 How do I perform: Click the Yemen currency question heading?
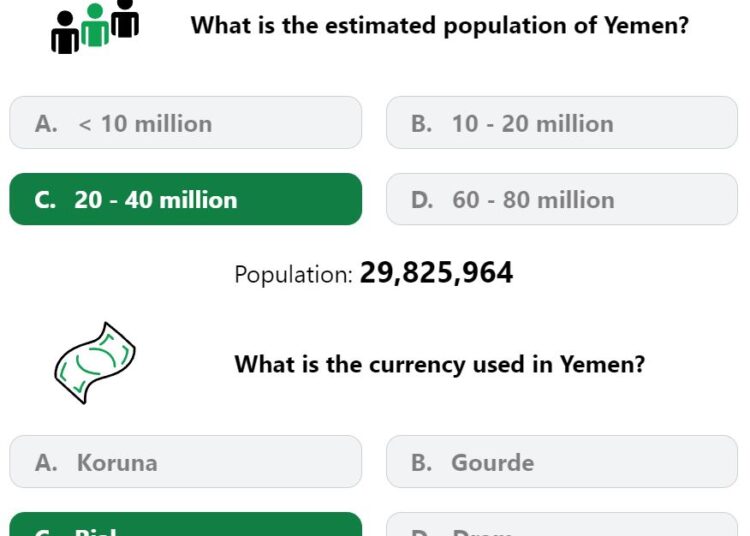click(440, 364)
